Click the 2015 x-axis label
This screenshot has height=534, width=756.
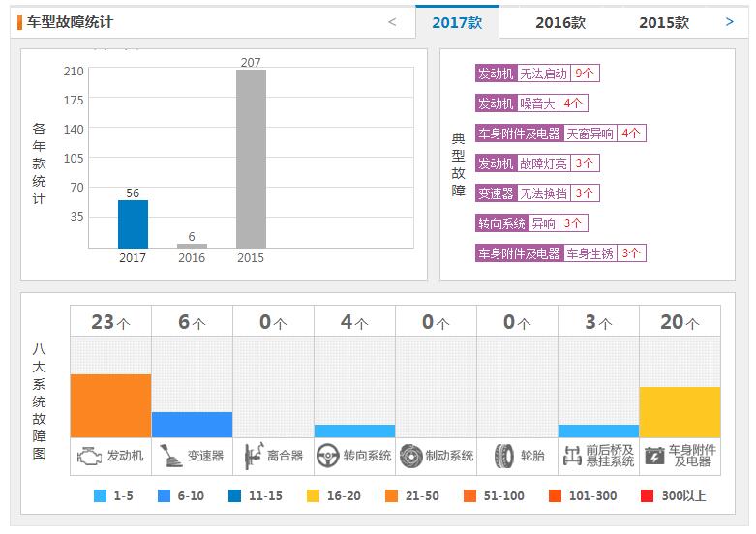click(x=251, y=258)
